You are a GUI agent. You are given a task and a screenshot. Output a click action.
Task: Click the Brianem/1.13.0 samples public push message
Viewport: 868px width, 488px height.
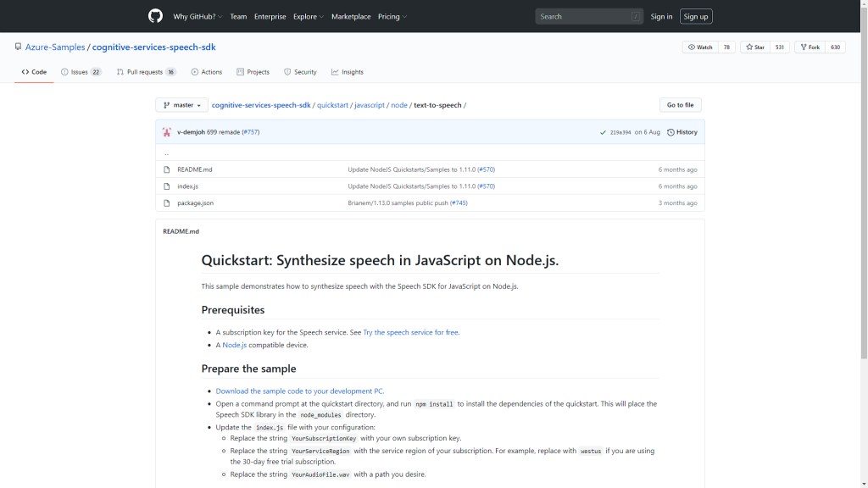[398, 203]
